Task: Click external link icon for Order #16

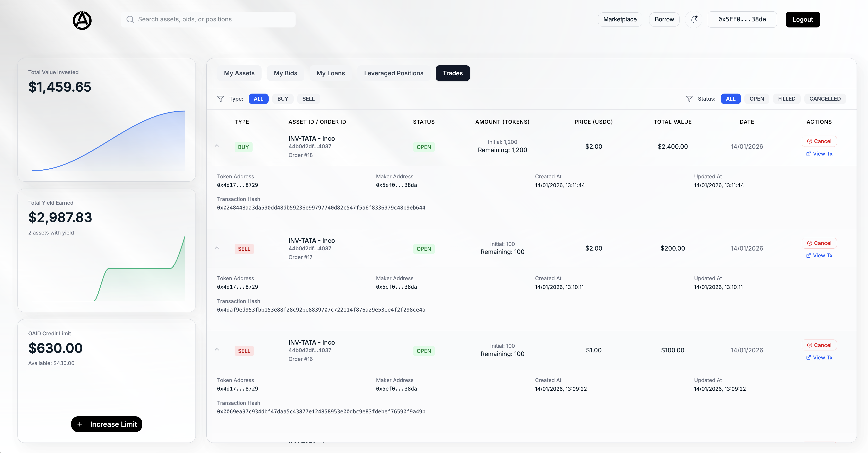Action: click(x=808, y=357)
